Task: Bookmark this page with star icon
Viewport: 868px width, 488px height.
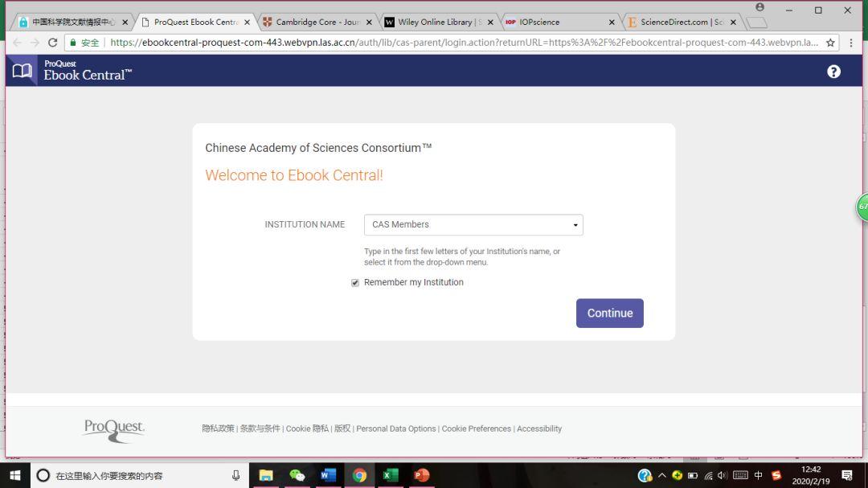Action: [x=830, y=43]
